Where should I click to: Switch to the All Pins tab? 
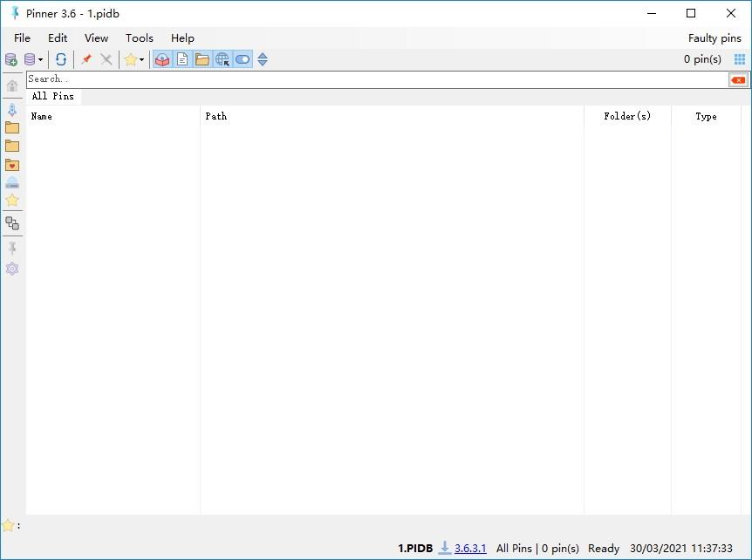click(53, 96)
